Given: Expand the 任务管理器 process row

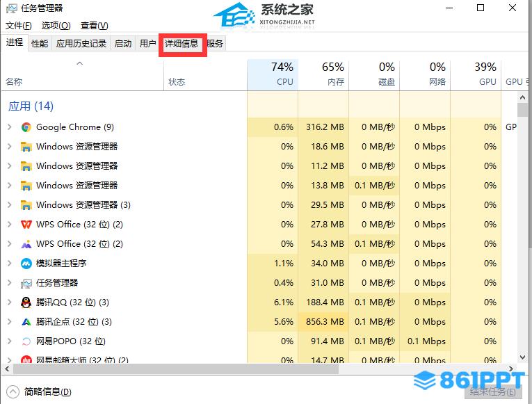Looking at the screenshot, I should (x=10, y=282).
